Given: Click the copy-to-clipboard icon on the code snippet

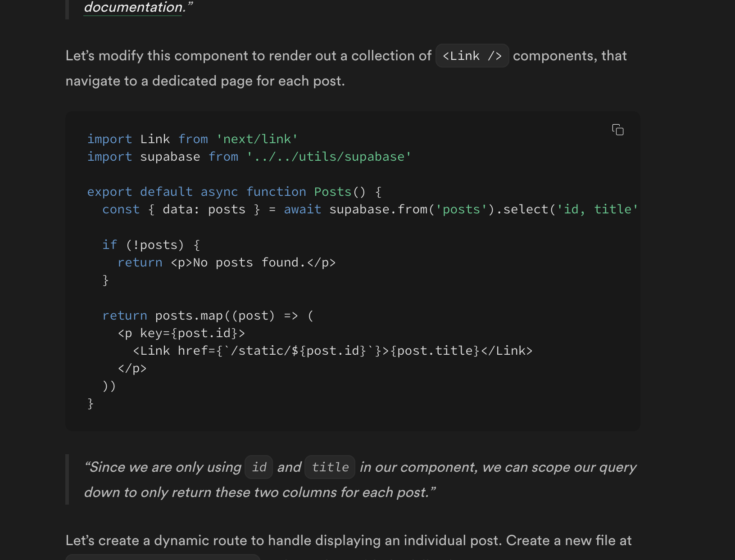Looking at the screenshot, I should (x=618, y=130).
